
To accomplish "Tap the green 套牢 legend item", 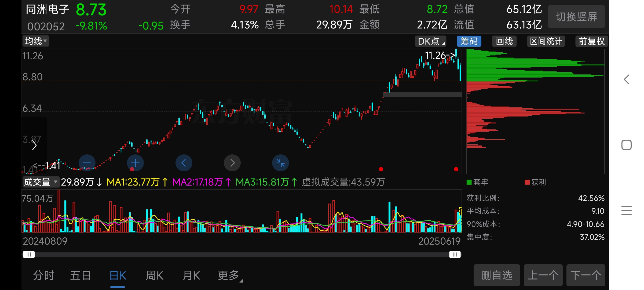I will (x=477, y=182).
